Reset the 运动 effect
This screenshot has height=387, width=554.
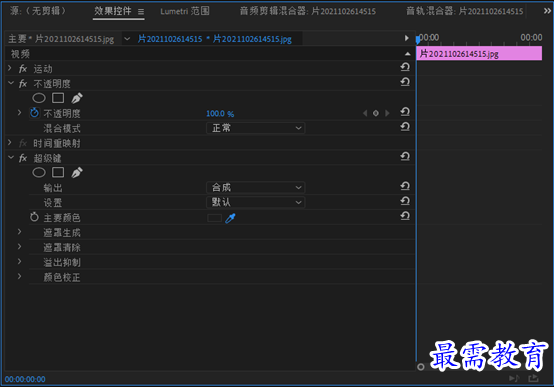coord(405,67)
